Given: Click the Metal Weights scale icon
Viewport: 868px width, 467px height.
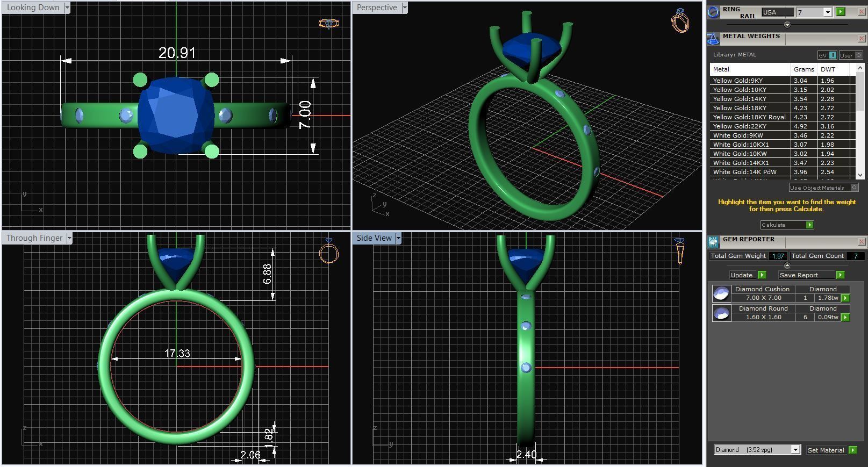Looking at the screenshot, I should (713, 39).
